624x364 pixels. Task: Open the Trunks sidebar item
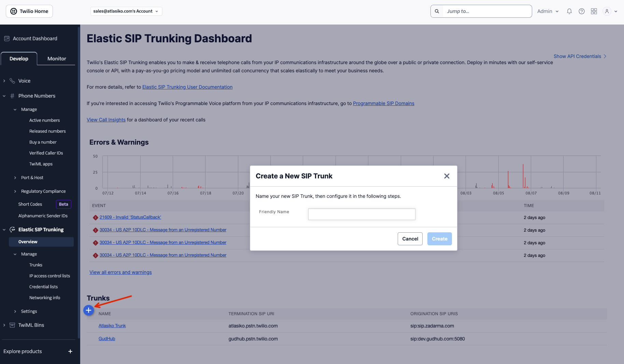[36, 265]
